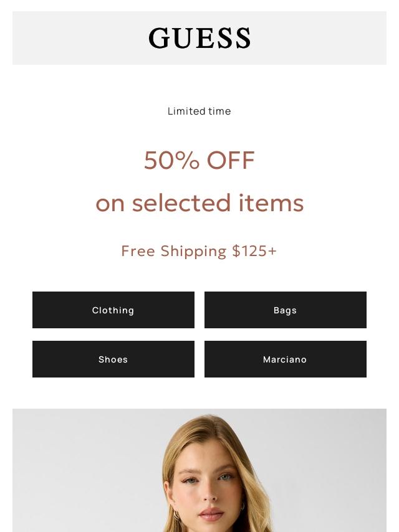Click the GUESS logo
Image resolution: width=399 pixels, height=532 pixels.
(199, 39)
